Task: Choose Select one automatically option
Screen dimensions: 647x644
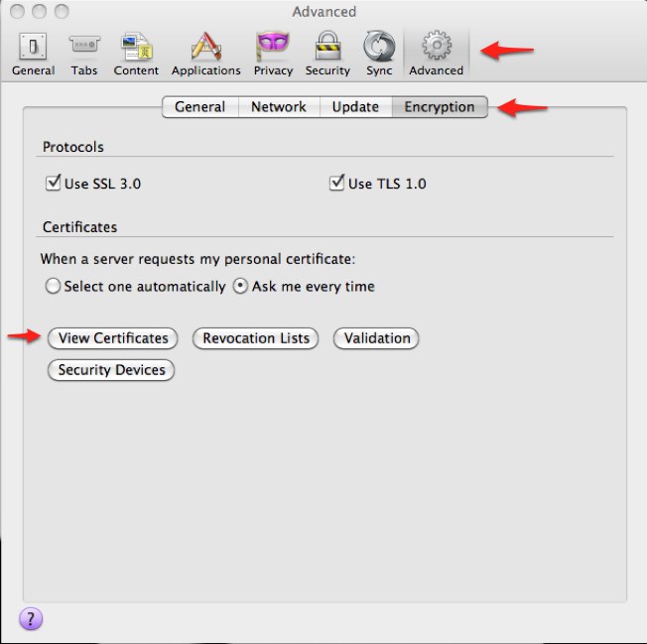Action: (53, 287)
